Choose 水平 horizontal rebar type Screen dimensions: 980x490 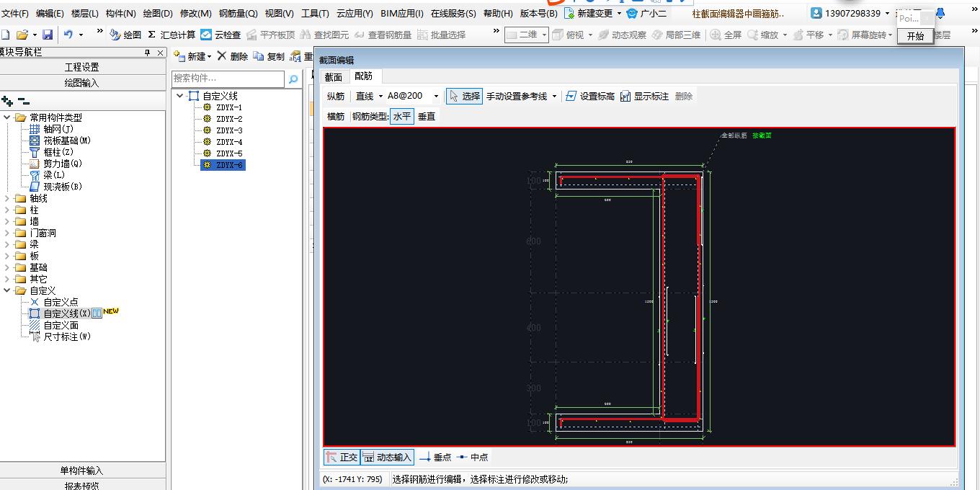[x=402, y=116]
